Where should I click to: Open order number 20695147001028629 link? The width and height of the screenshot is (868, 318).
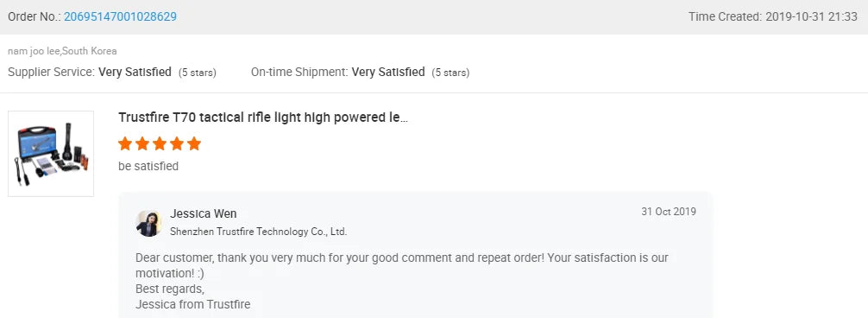[x=120, y=16]
